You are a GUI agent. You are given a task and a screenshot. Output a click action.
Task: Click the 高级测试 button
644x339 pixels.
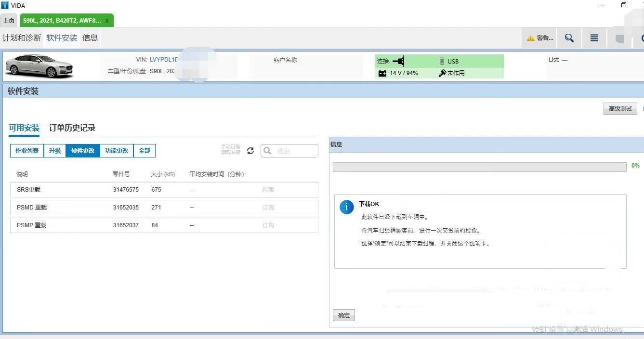pyautogui.click(x=620, y=109)
